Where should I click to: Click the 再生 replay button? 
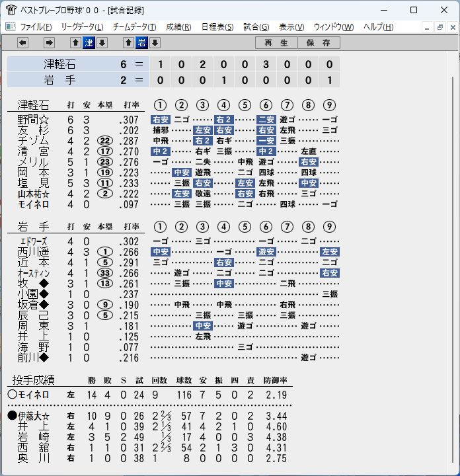tap(276, 43)
